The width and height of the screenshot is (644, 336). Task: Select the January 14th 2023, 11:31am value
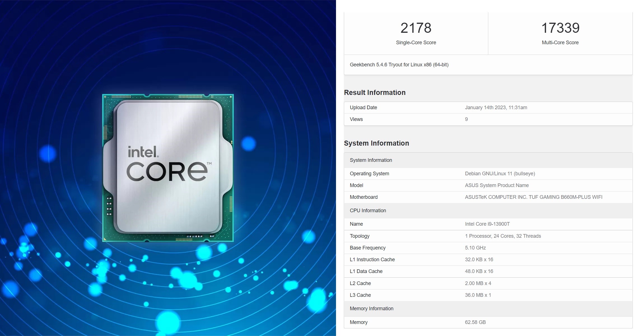coord(496,108)
